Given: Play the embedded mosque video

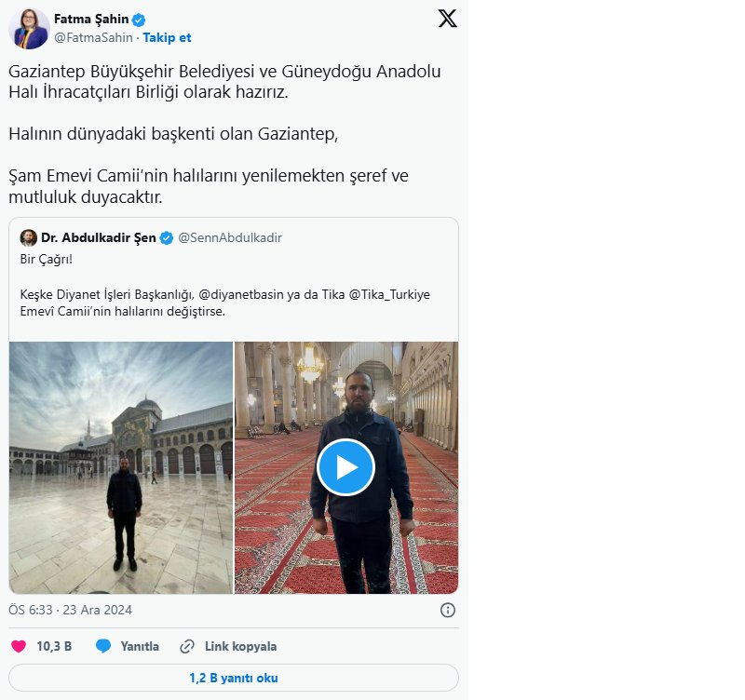Looking at the screenshot, I should click(x=345, y=467).
